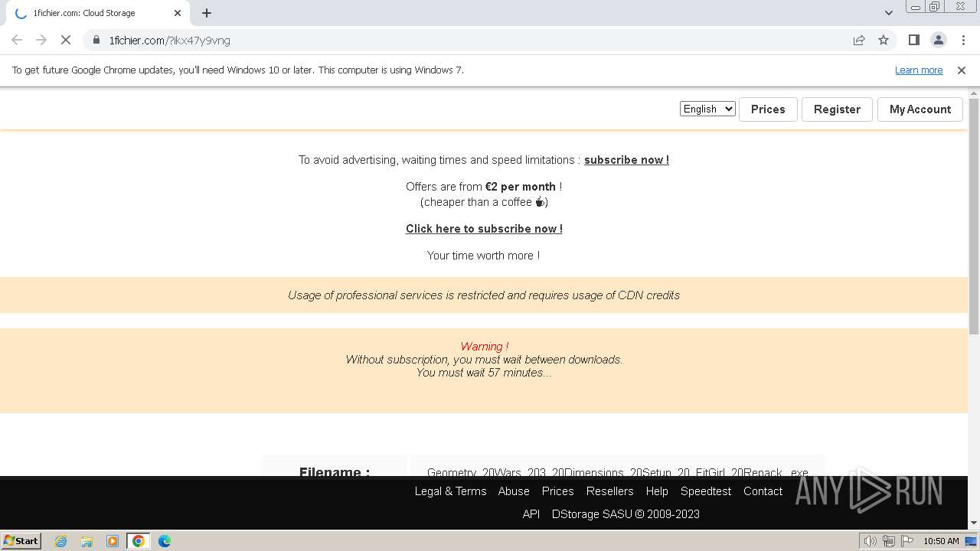Click the address bar URL
980x551 pixels.
[169, 40]
